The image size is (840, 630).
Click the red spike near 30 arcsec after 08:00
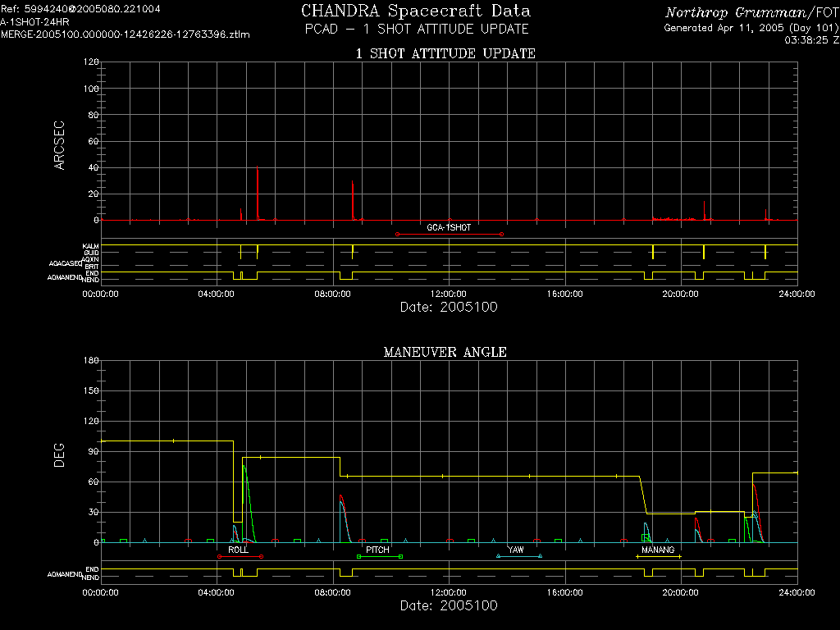(353, 200)
